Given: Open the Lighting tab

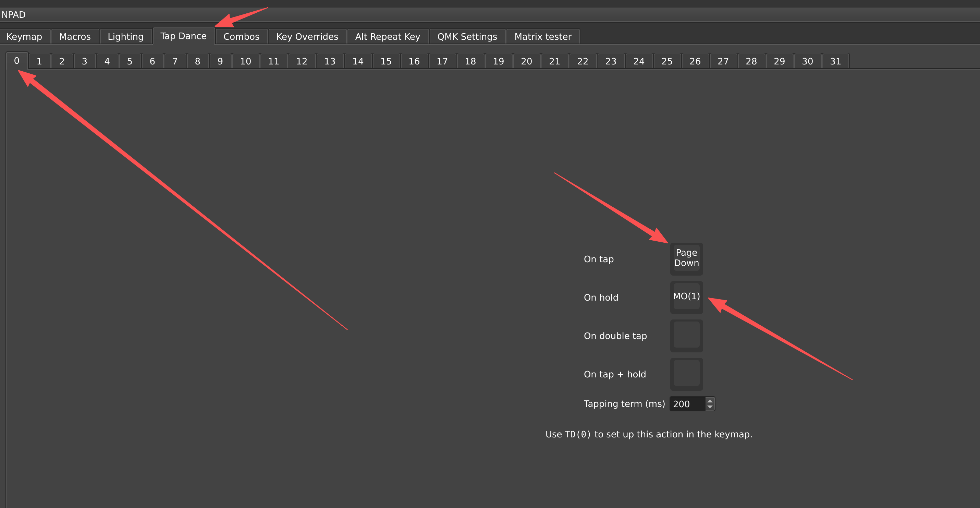Looking at the screenshot, I should pos(125,37).
